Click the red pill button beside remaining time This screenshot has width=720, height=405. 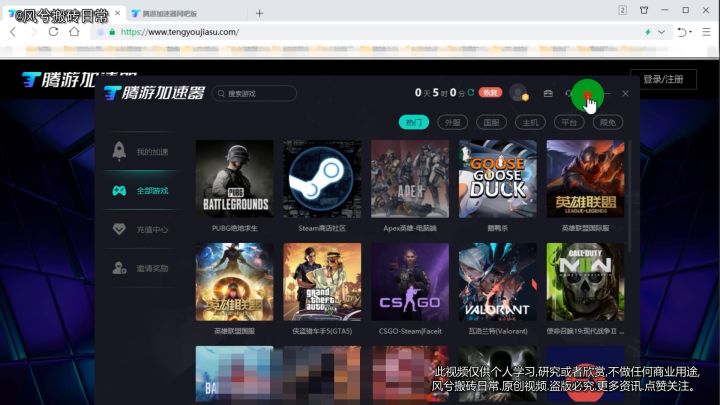click(x=490, y=93)
